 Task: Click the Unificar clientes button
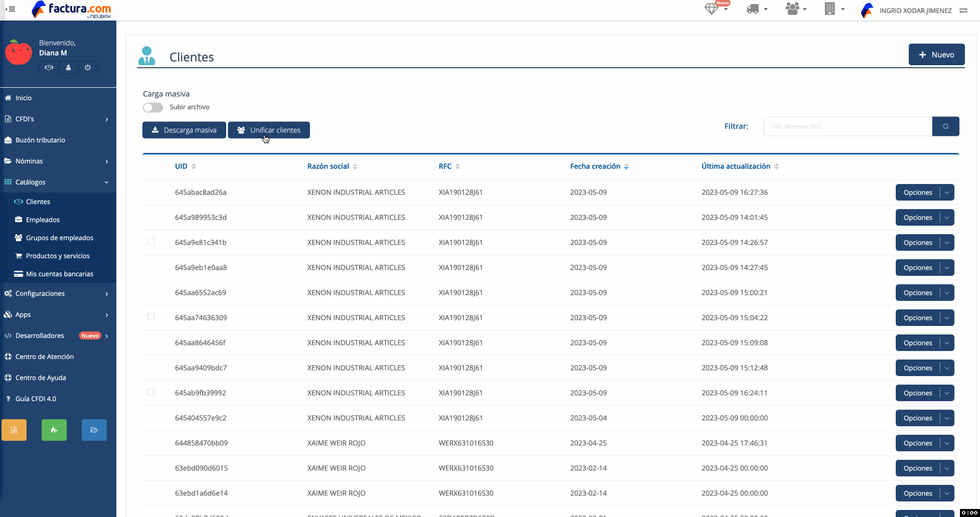[269, 130]
